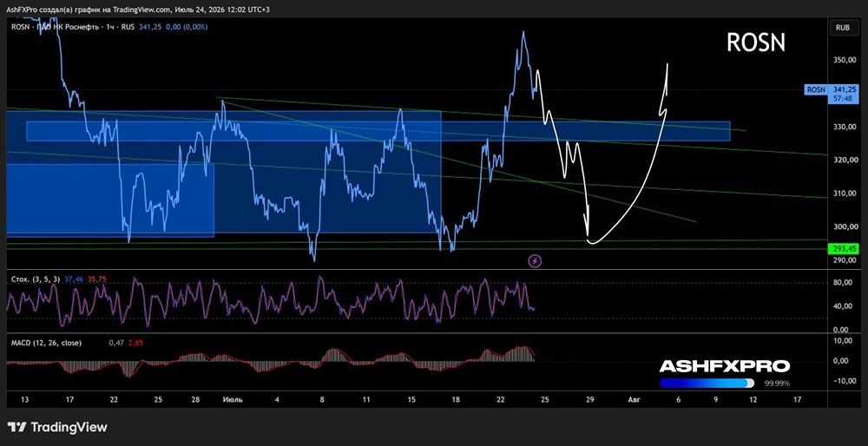The width and height of the screenshot is (868, 446).
Task: Click the Июль date axis label
Action: pos(232,399)
